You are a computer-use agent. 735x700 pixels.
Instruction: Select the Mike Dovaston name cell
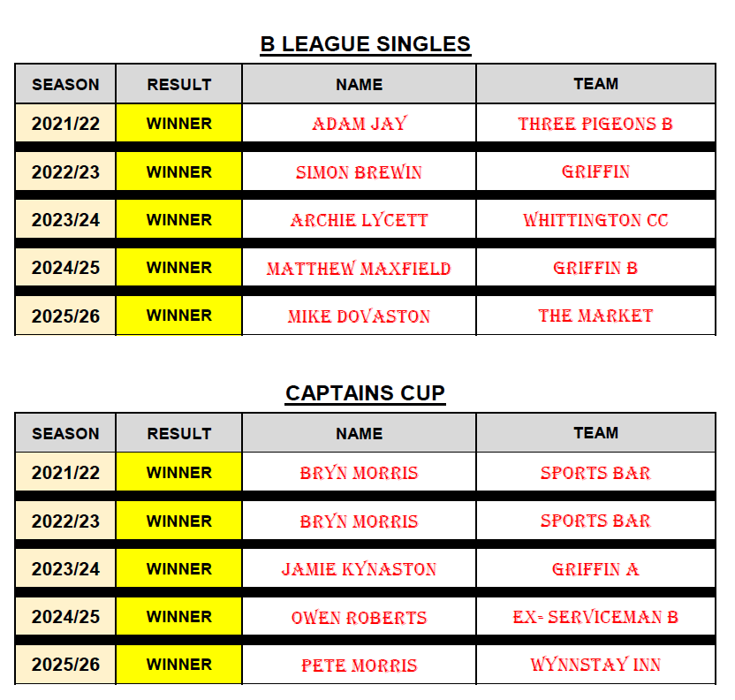point(360,316)
